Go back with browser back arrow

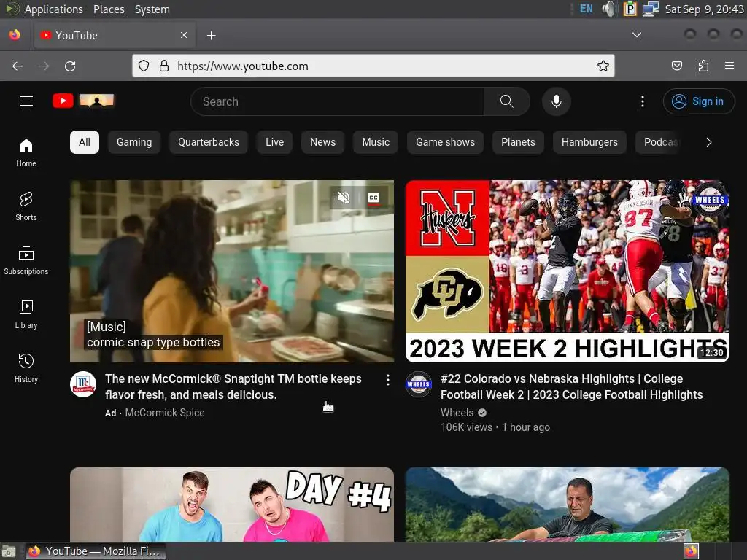coord(18,66)
